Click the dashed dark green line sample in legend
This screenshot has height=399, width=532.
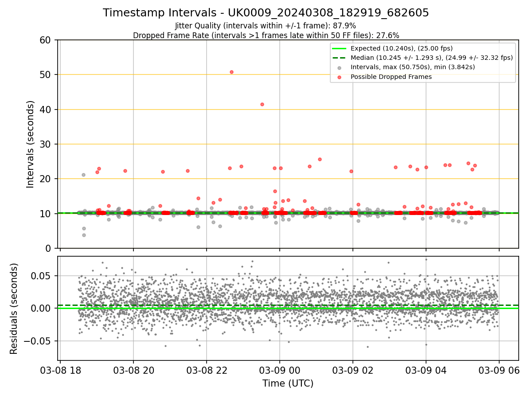click(339, 58)
